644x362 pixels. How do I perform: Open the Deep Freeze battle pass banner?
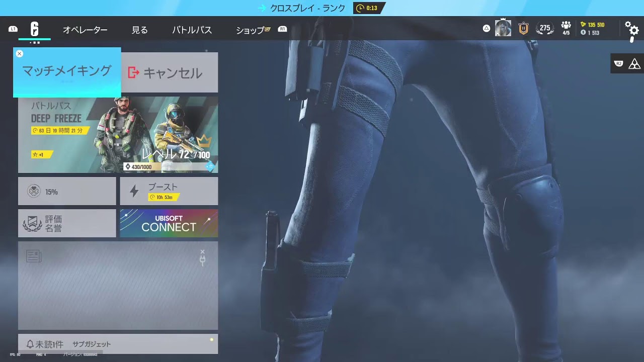click(x=118, y=135)
